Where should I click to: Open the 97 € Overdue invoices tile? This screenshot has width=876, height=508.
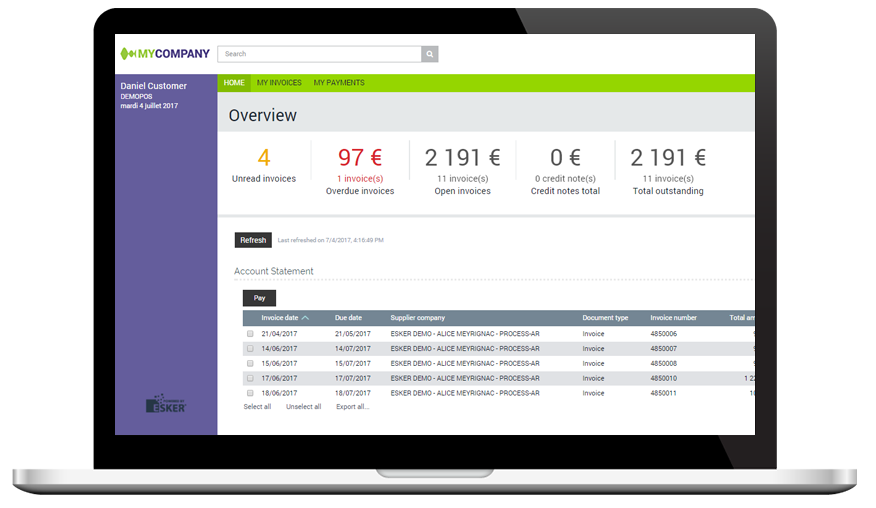[360, 172]
